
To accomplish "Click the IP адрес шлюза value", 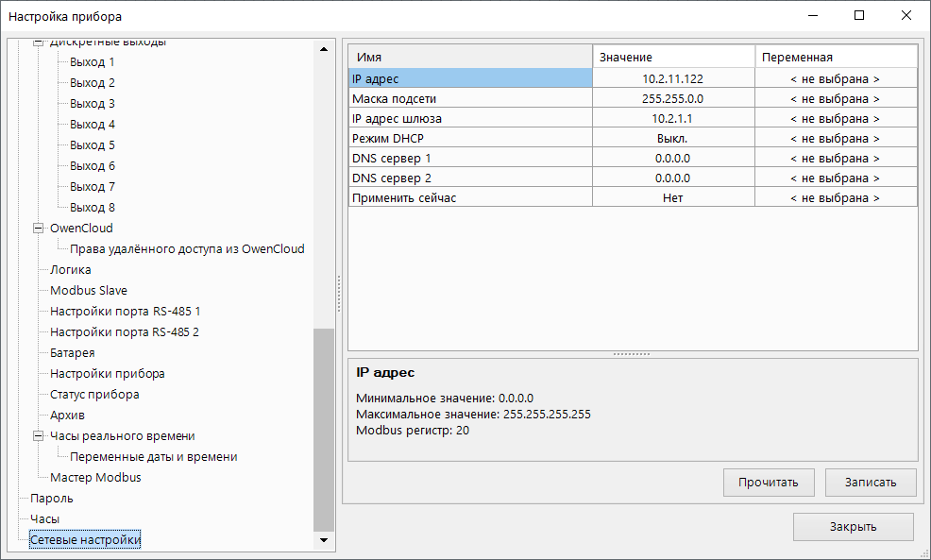I will [672, 119].
